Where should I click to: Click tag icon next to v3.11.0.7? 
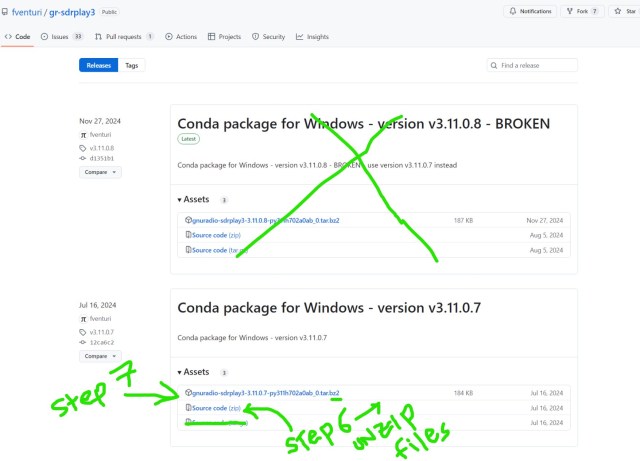83,332
